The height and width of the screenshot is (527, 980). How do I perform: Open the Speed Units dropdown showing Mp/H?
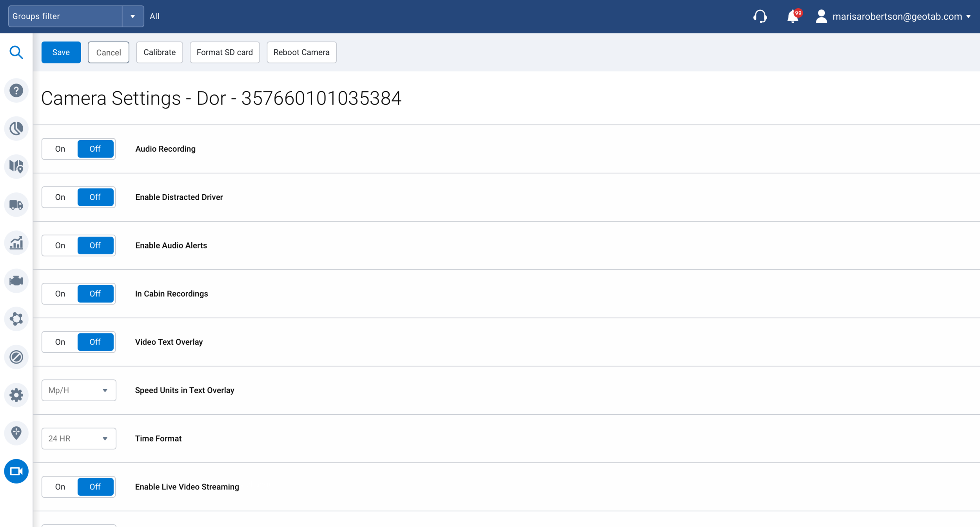click(78, 390)
